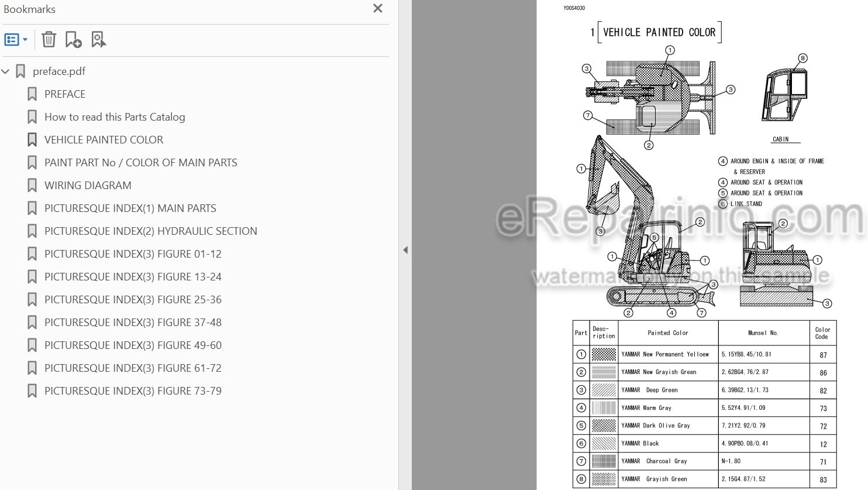Click YANMAR Warm Gray table cell
This screenshot has width=868, height=490.
point(668,408)
